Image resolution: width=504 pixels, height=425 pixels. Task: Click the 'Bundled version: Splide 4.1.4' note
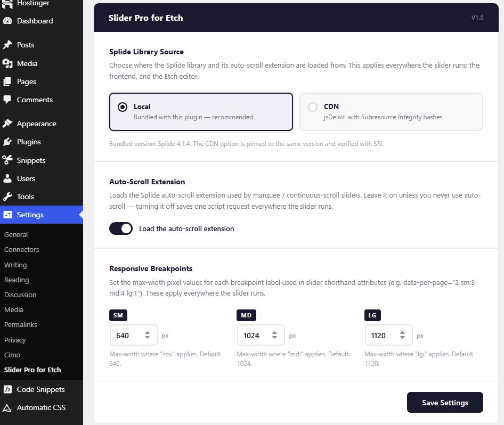coord(247,144)
